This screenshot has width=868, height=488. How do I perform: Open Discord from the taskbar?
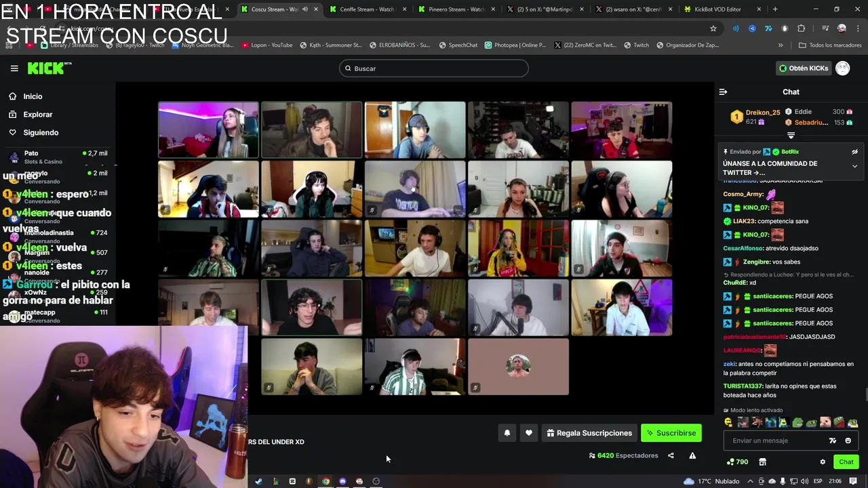point(342,481)
